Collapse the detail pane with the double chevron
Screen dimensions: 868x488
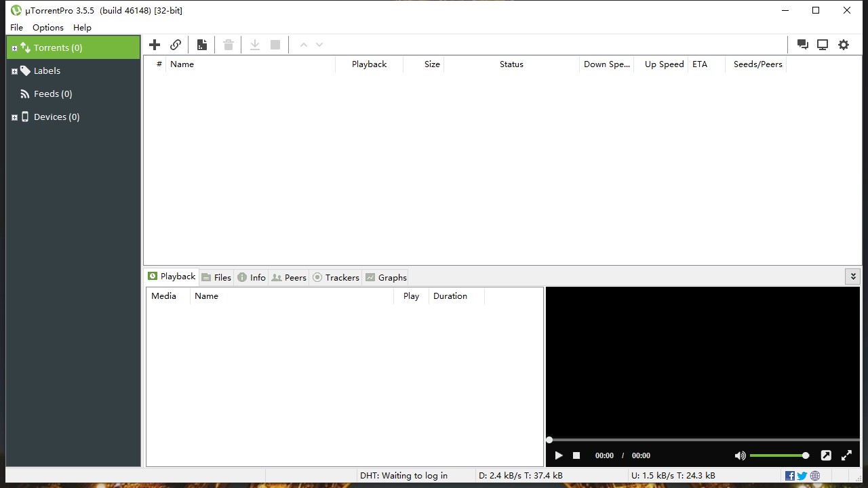[853, 277]
